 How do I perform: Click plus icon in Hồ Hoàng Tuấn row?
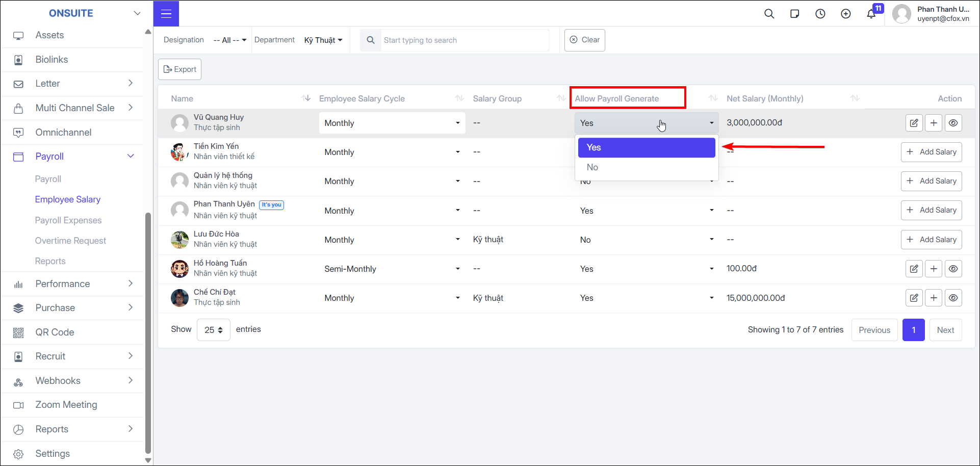934,269
